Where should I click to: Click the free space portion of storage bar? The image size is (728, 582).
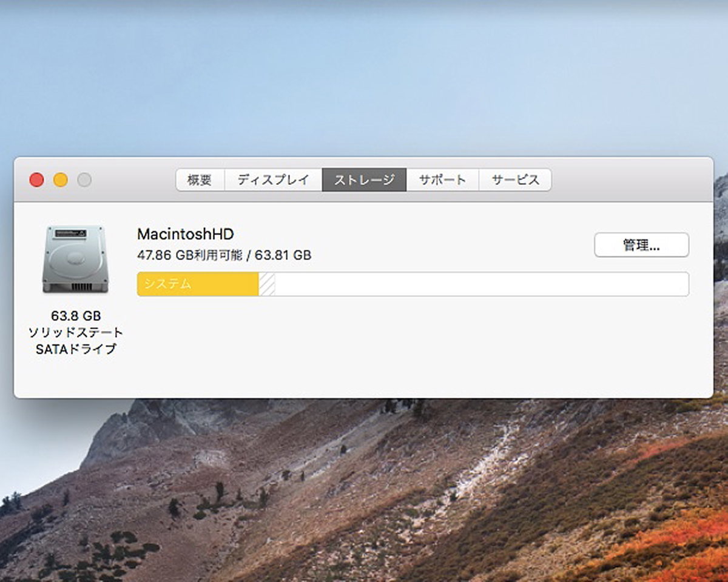pyautogui.click(x=482, y=284)
